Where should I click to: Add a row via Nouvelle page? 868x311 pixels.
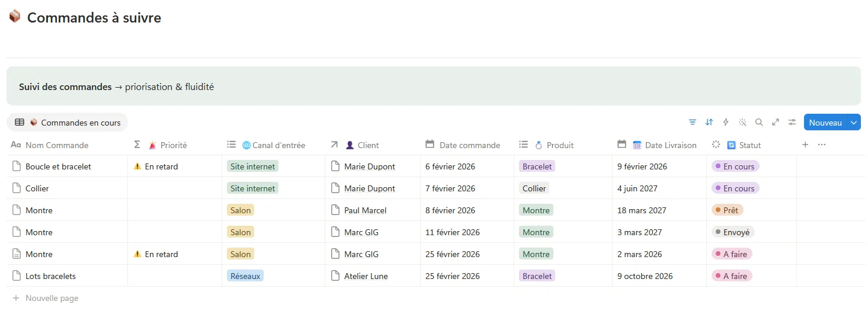point(46,298)
